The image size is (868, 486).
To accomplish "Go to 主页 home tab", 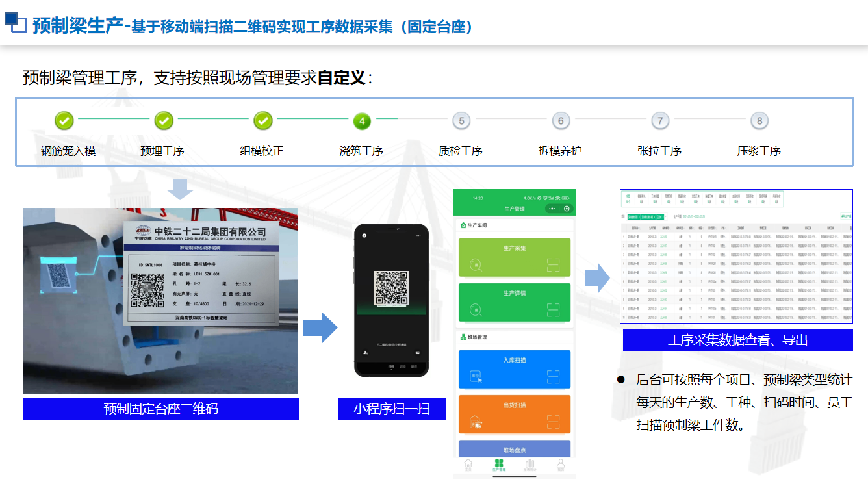I will tap(468, 465).
